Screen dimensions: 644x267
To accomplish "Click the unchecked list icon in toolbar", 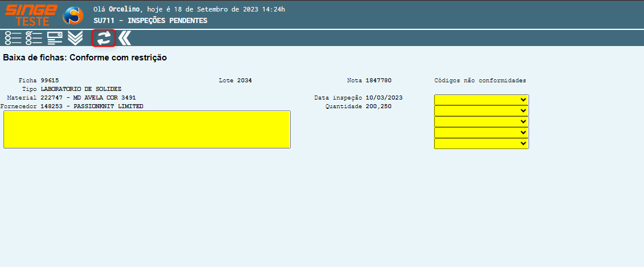I will click(x=13, y=38).
